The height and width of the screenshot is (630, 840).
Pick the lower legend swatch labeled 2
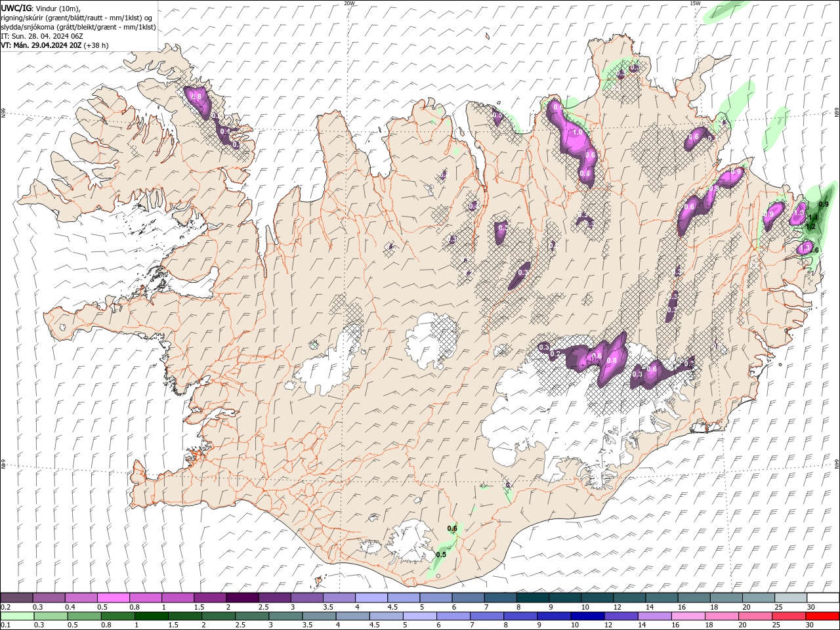tap(219, 616)
